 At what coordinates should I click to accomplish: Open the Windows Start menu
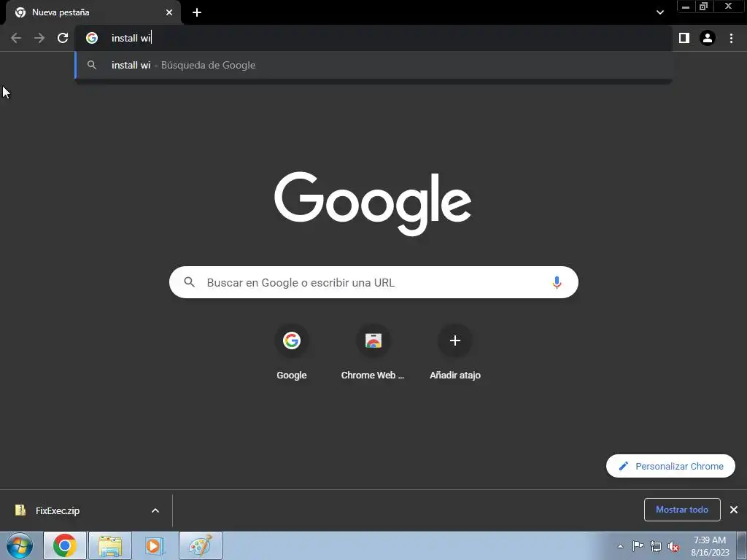[x=20, y=545]
